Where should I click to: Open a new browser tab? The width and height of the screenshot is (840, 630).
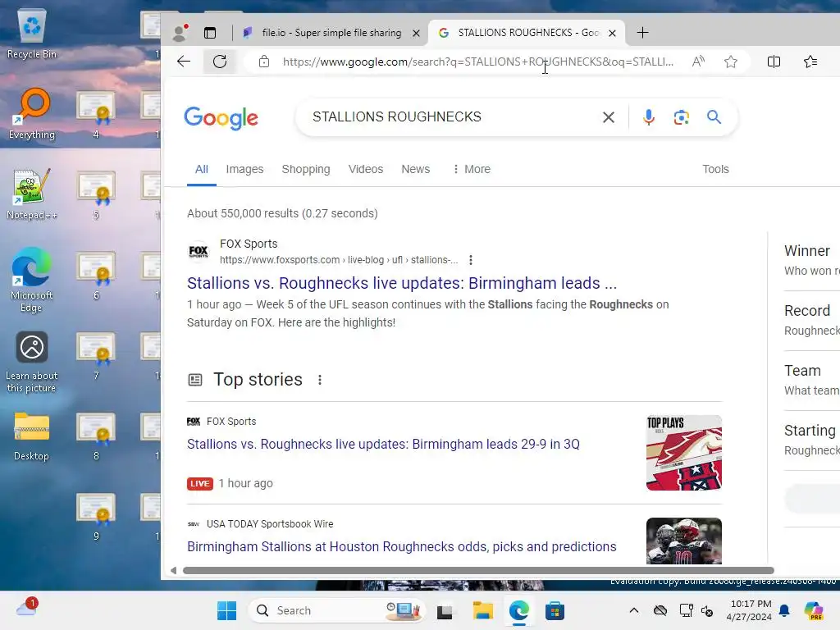tap(643, 33)
